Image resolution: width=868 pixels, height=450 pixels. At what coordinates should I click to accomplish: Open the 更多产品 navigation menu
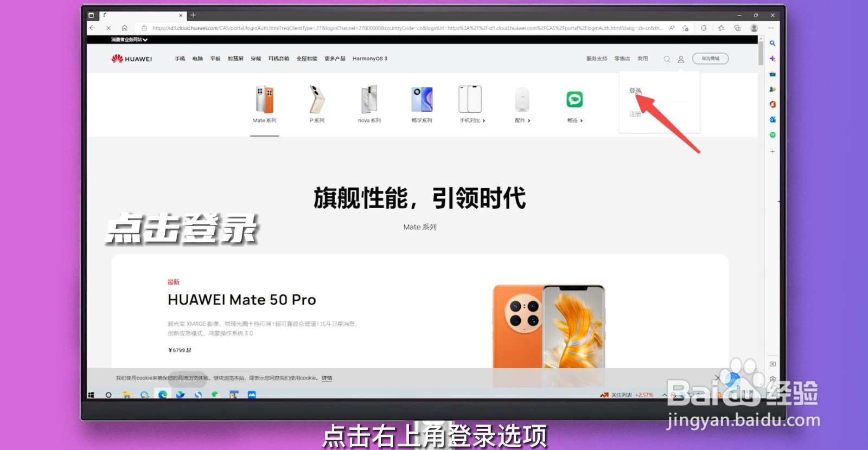click(x=335, y=59)
